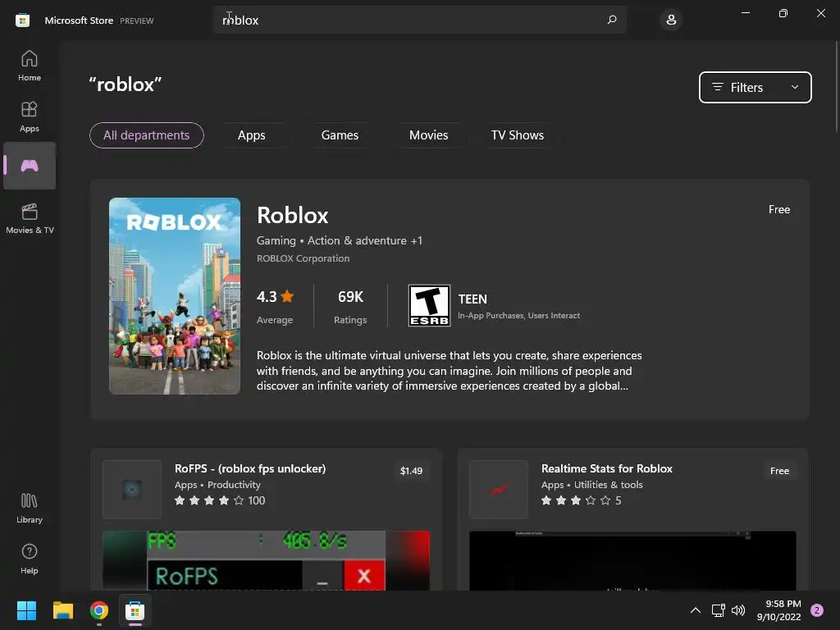
Task: Click the $1.49 price for RoFPS
Action: point(412,471)
